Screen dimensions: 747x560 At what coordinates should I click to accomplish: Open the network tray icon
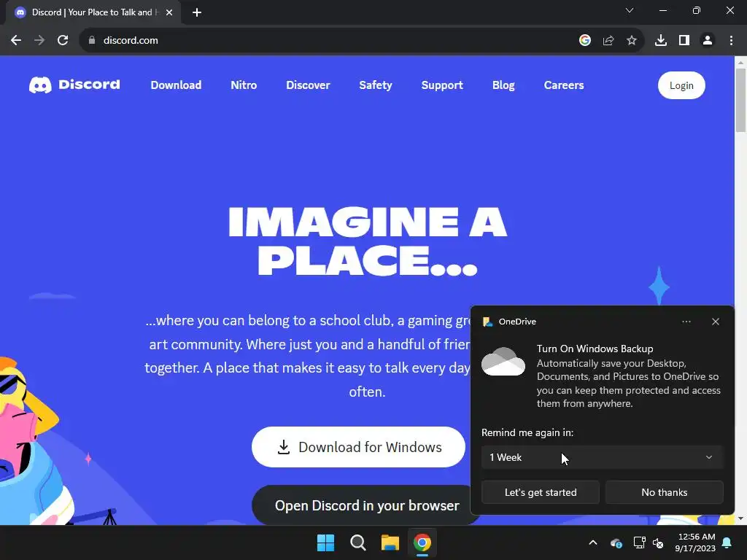pos(639,542)
